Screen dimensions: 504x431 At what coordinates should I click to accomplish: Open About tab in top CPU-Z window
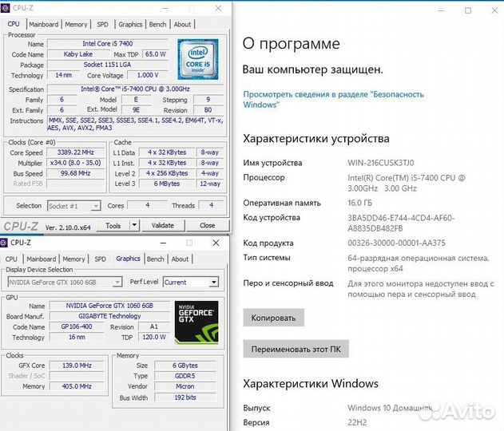(x=182, y=25)
